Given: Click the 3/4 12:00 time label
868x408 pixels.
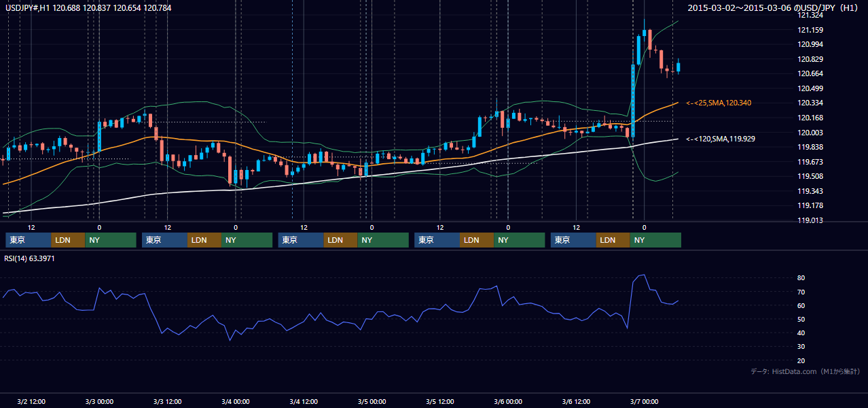Looking at the screenshot, I should point(304,401).
